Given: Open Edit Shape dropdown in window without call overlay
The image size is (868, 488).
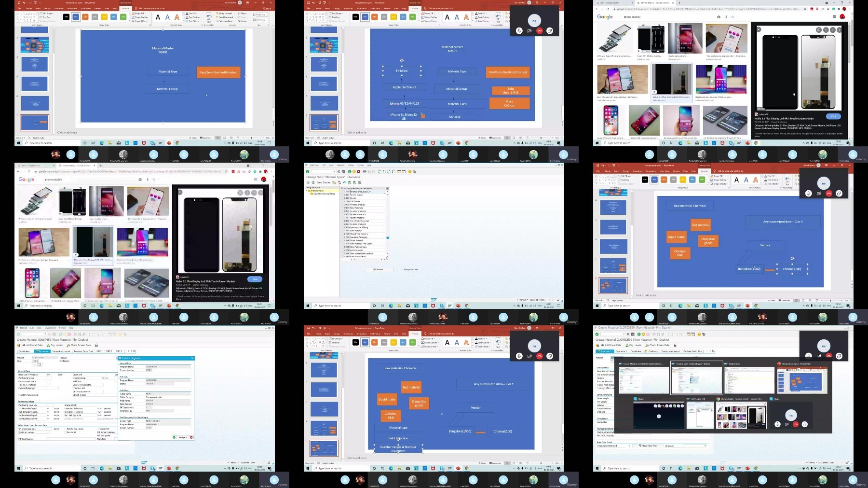Looking at the screenshot, I should (x=47, y=14).
